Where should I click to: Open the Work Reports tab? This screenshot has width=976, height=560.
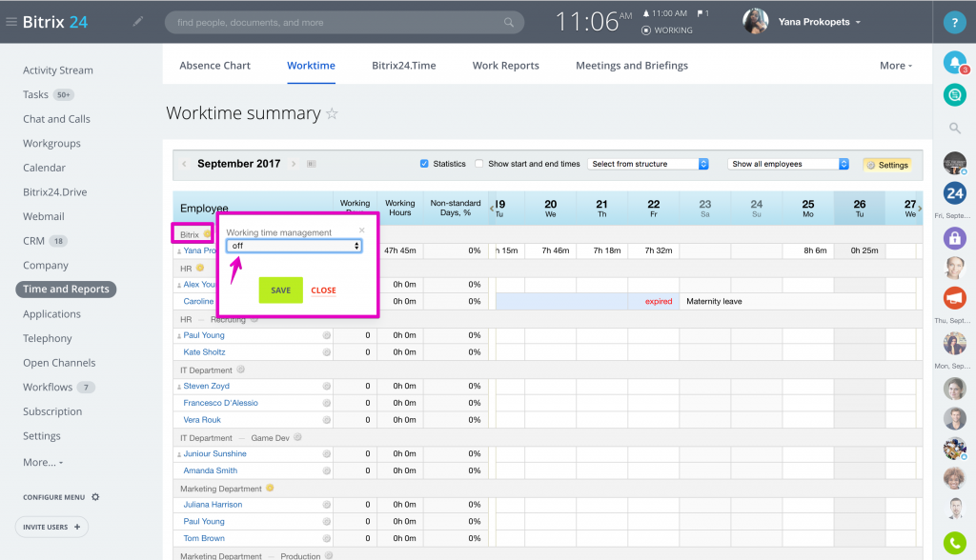pos(505,66)
